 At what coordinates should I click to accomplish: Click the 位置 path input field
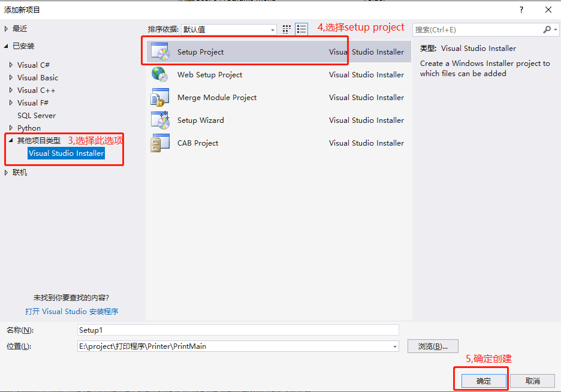click(238, 346)
